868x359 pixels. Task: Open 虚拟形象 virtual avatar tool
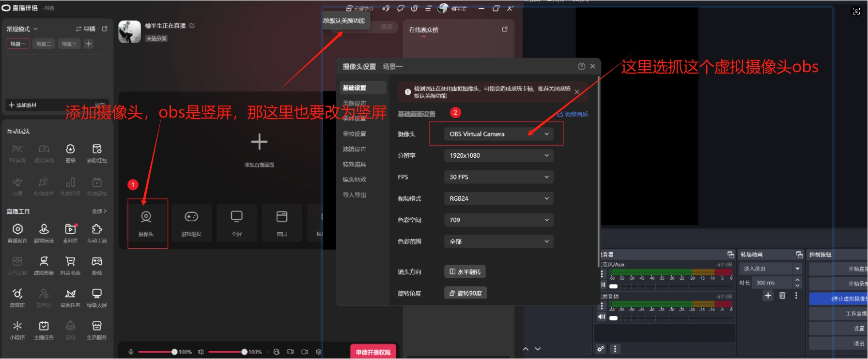click(44, 266)
